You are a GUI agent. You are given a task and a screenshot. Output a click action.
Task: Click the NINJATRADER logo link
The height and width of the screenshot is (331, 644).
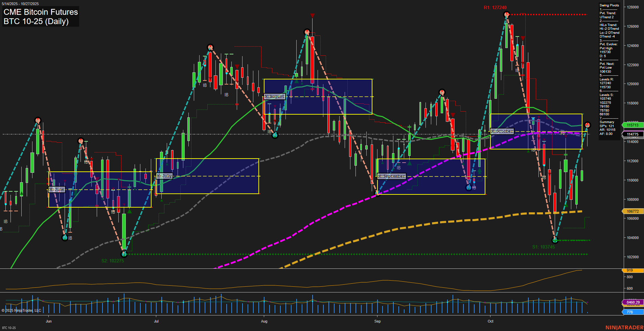click(624, 327)
